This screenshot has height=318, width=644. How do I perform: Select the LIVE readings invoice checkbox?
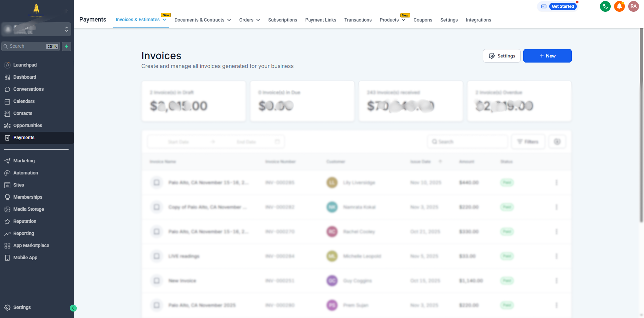click(157, 256)
